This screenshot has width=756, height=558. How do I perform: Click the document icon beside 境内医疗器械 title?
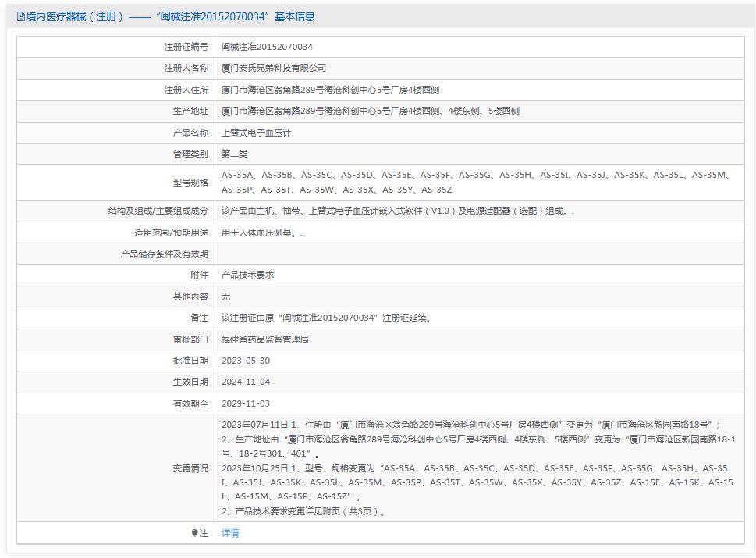21,17
